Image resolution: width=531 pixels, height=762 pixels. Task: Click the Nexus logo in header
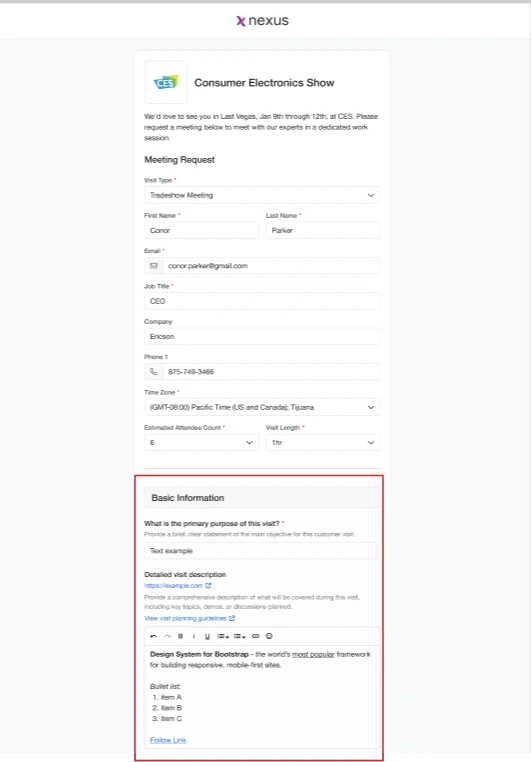[262, 20]
